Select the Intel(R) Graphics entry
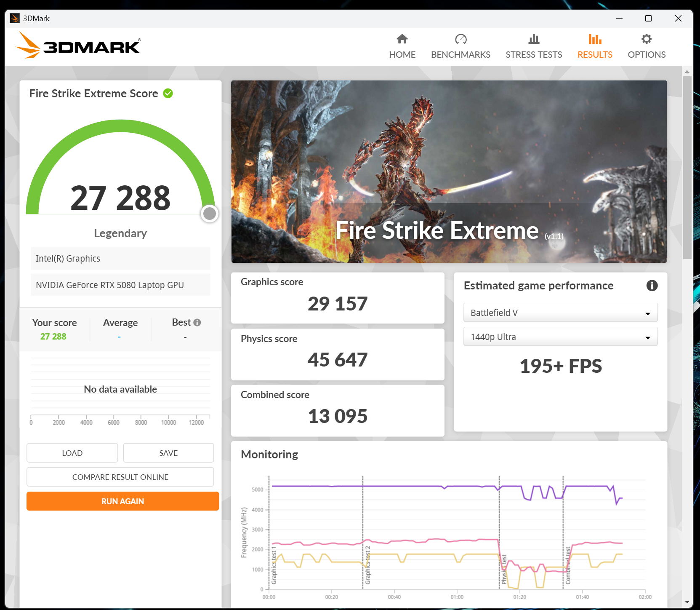 coord(120,258)
